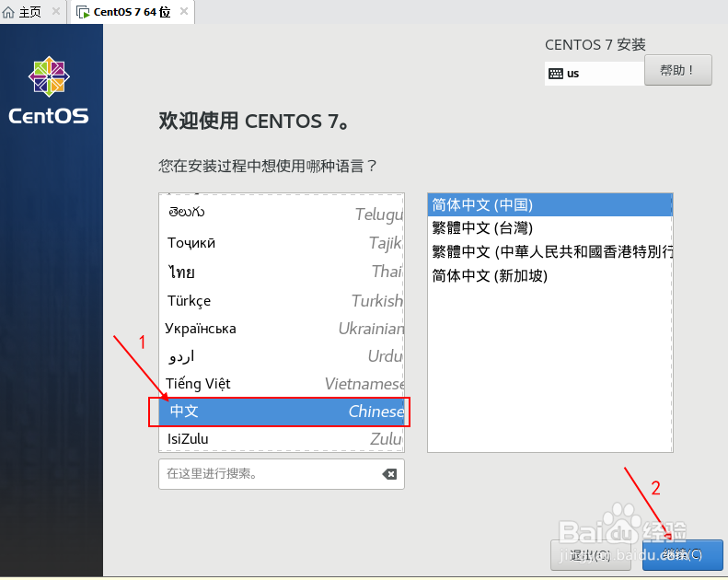
Task: Click the 帮助! help button
Action: (x=678, y=70)
